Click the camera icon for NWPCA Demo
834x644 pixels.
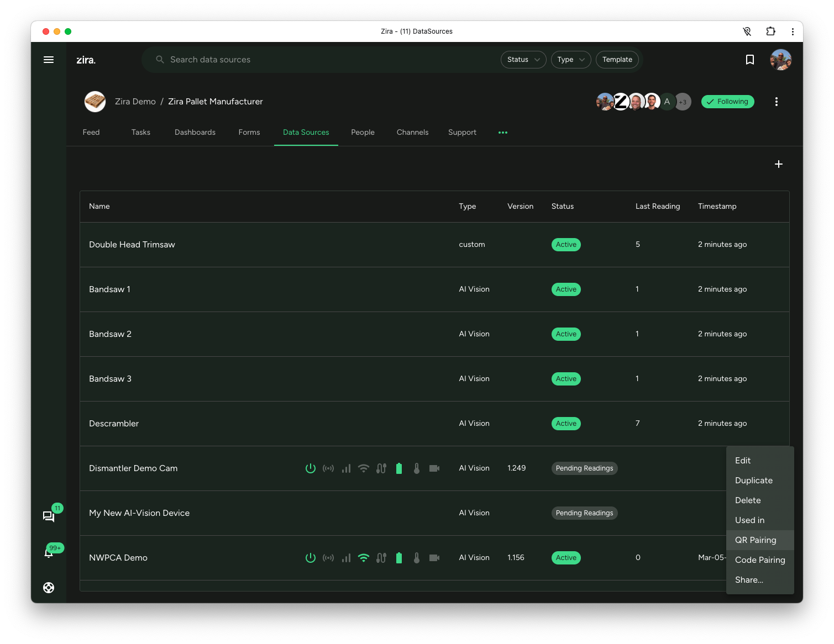[434, 558]
